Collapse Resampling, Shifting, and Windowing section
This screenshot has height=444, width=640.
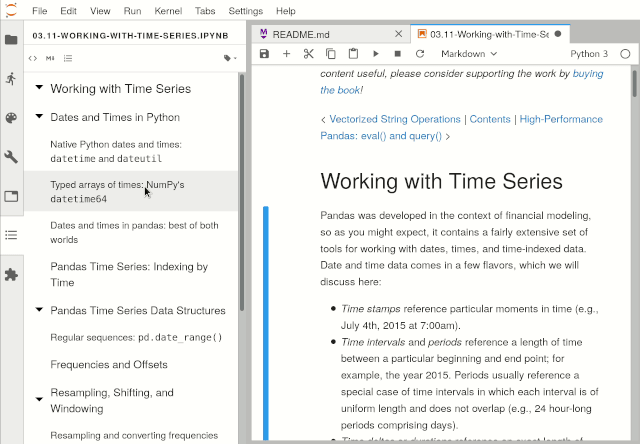pyautogui.click(x=39, y=399)
